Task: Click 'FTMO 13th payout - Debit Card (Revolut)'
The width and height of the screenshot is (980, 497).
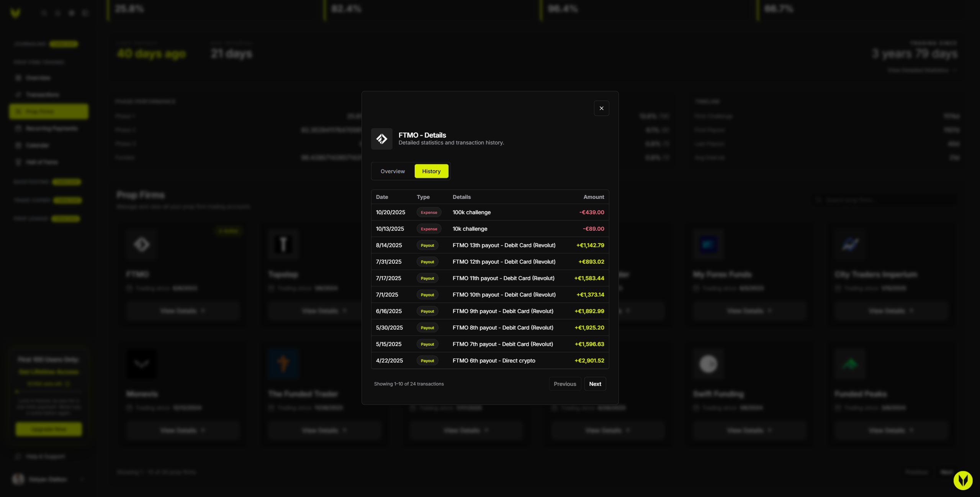Action: coord(504,245)
